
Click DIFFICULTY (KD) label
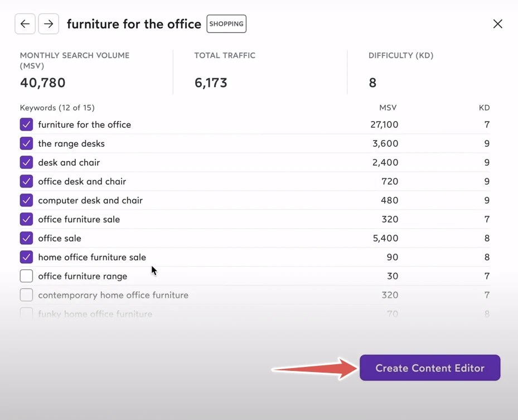click(401, 55)
